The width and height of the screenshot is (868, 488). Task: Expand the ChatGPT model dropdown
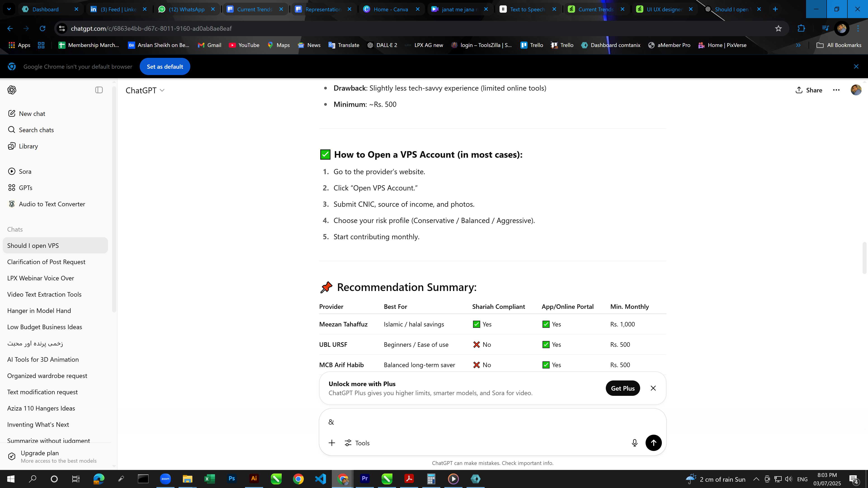coord(145,90)
